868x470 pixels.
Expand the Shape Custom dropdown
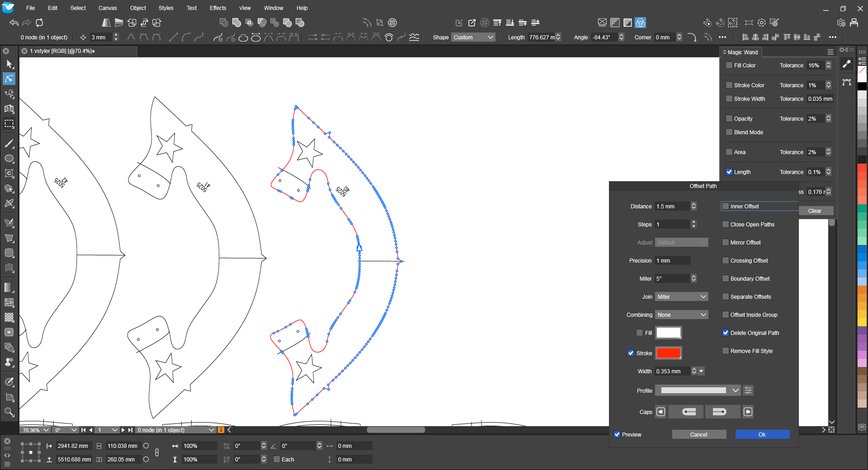(x=473, y=38)
